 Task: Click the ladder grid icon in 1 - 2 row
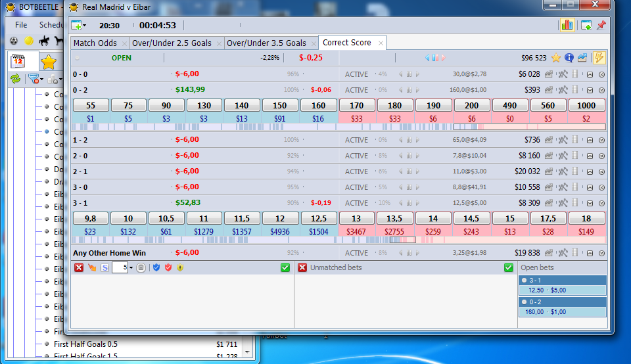[x=574, y=140]
